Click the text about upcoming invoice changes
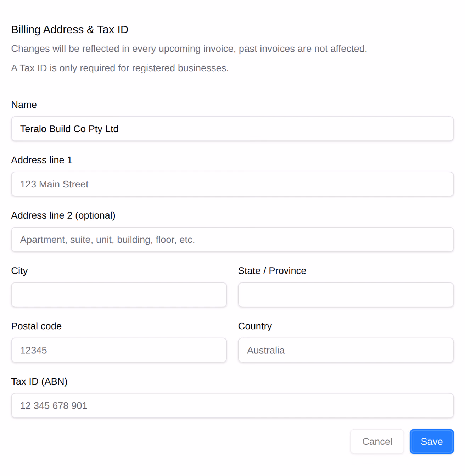Image resolution: width=465 pixels, height=476 pixels. pos(189,49)
